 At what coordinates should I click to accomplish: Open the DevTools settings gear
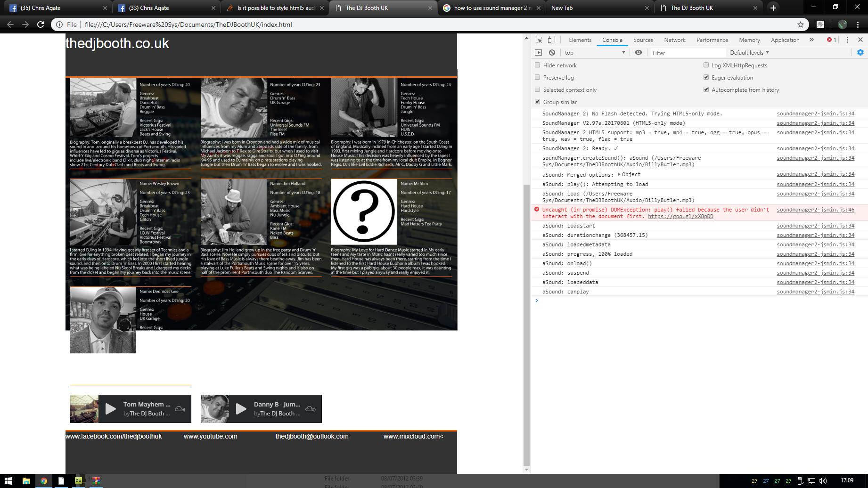[861, 52]
